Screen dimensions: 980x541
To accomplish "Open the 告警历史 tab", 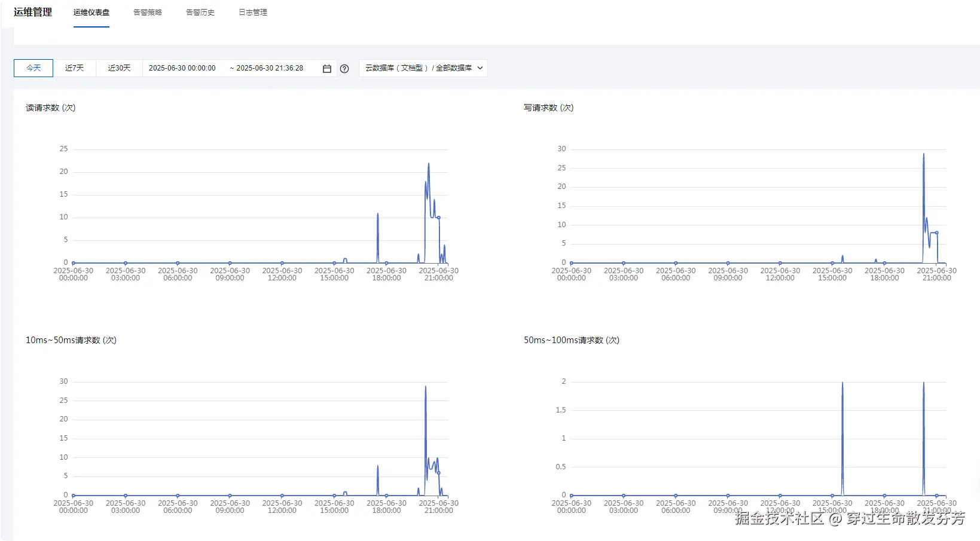I will [200, 13].
